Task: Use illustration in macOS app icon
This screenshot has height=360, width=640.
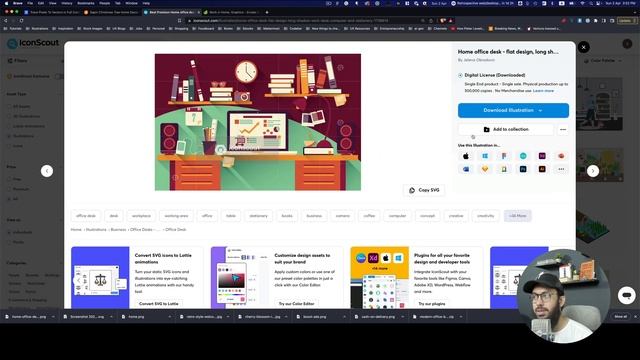Action: tap(466, 156)
